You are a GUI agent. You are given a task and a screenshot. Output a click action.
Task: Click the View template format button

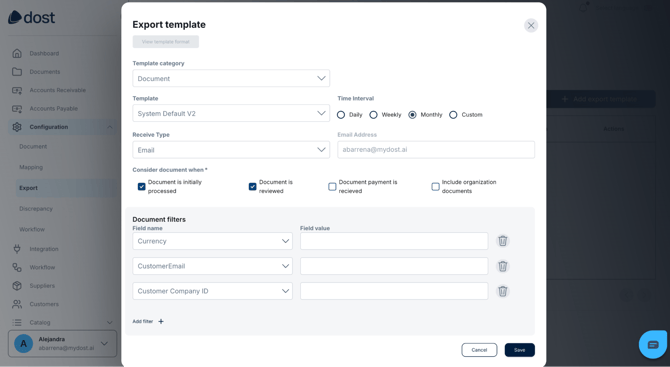(x=165, y=42)
